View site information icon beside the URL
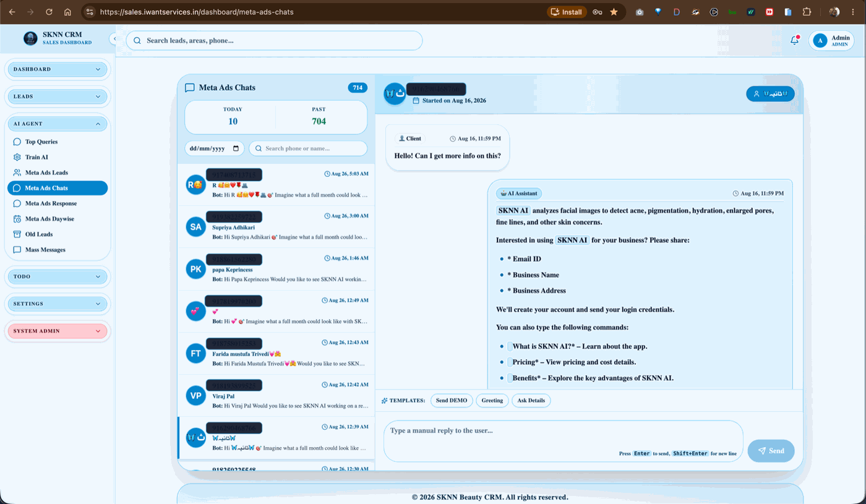 [x=89, y=12]
